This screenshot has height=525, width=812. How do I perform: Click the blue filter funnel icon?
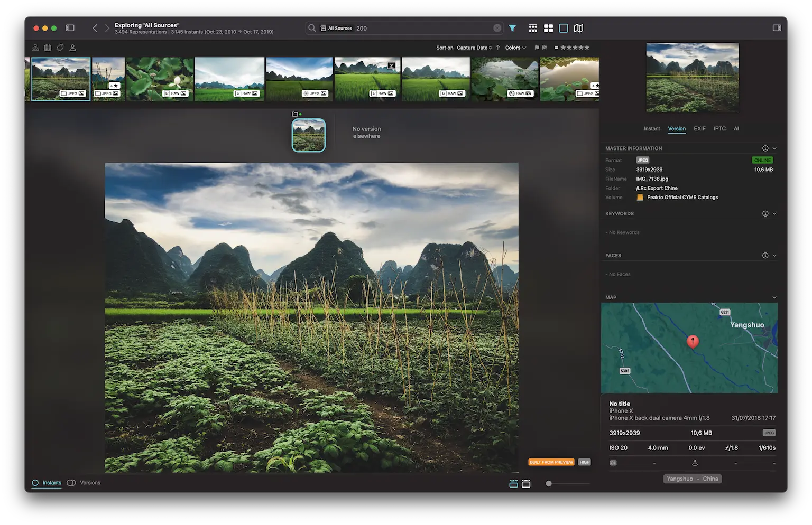[512, 28]
